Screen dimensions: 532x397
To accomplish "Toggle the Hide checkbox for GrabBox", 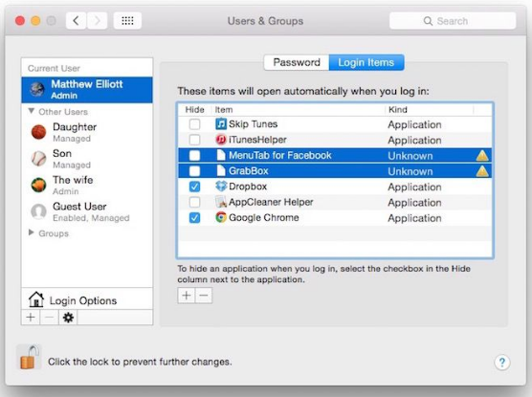I will click(195, 171).
